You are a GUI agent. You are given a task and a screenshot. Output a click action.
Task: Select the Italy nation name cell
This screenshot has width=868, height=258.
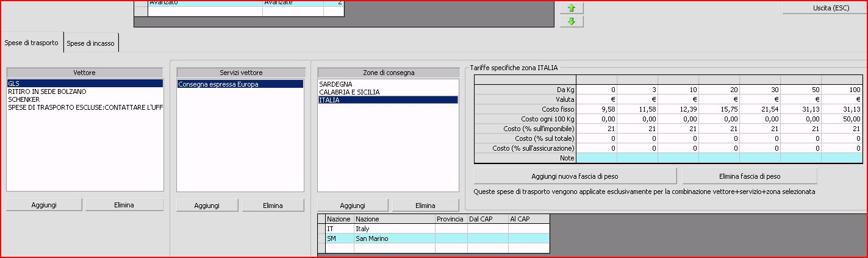pos(395,229)
